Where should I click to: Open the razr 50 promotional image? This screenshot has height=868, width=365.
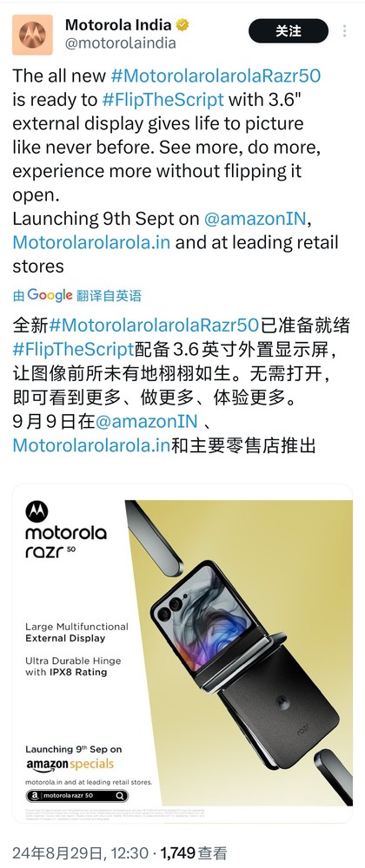[182, 654]
